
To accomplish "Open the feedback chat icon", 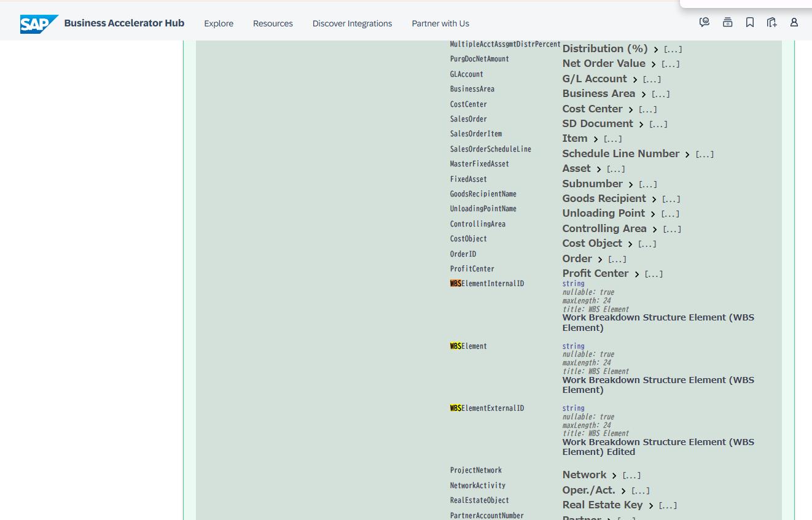I will [705, 23].
